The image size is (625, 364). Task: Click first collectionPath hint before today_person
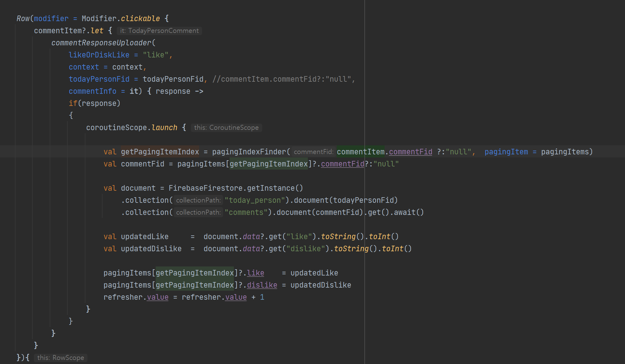click(198, 200)
